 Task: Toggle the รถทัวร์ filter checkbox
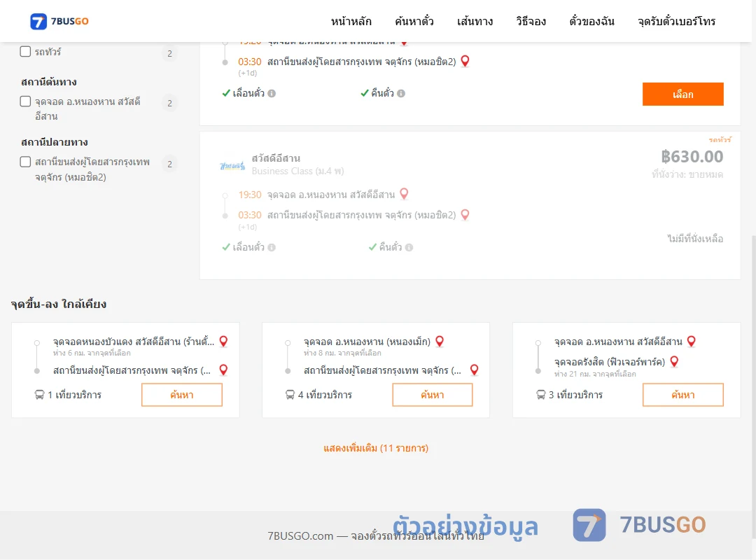point(25,51)
